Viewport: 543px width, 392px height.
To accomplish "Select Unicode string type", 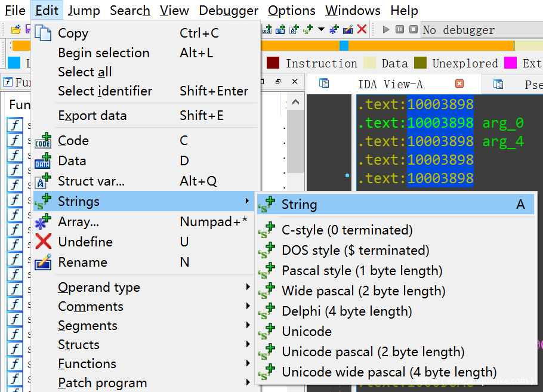I will click(306, 332).
